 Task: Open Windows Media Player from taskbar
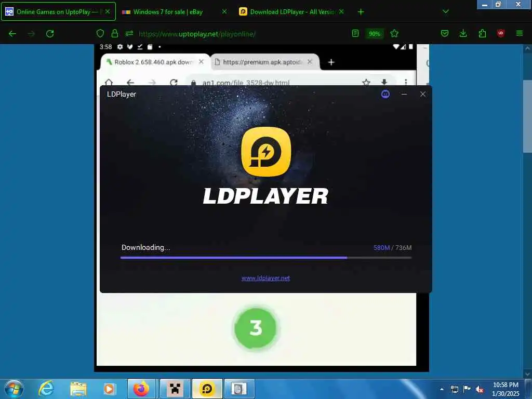pos(109,389)
